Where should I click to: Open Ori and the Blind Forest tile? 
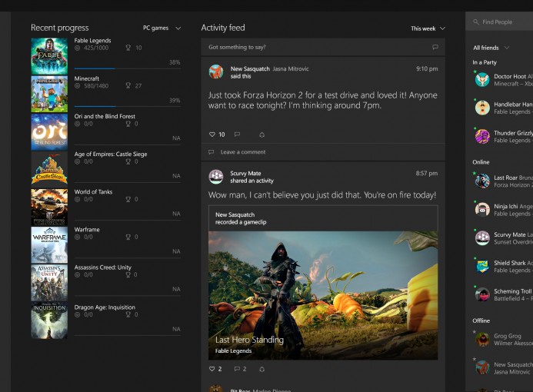click(x=49, y=131)
